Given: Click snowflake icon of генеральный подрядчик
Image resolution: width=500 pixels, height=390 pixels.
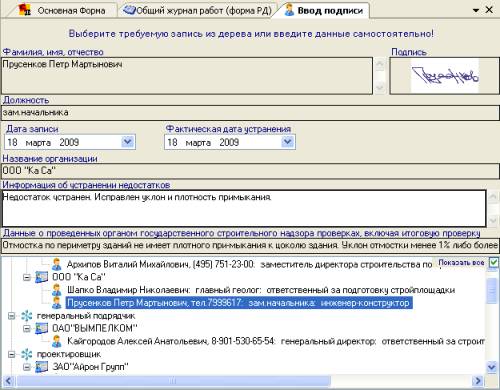Looking at the screenshot, I should (x=27, y=316).
